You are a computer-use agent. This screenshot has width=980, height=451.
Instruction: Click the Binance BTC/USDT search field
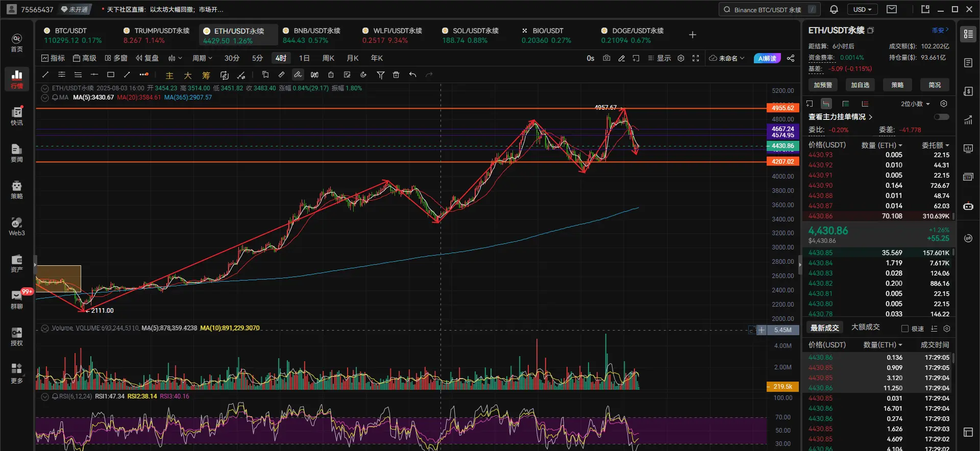click(770, 9)
